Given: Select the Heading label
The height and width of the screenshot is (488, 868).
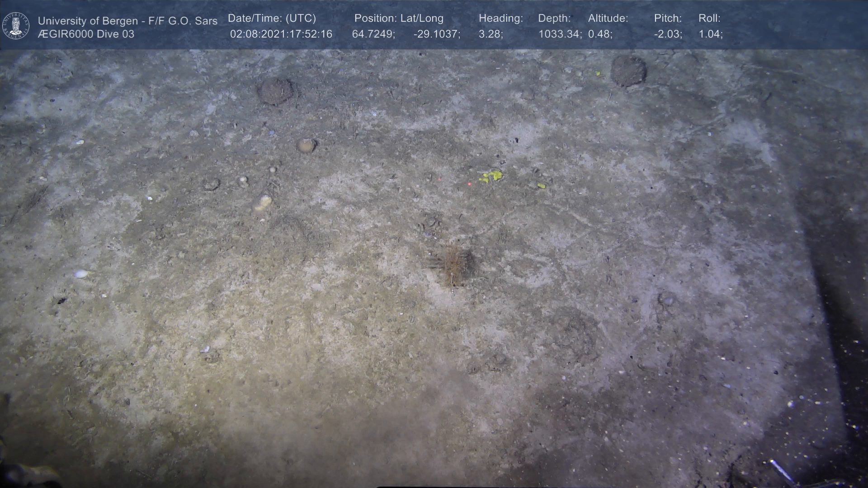Looking at the screenshot, I should click(x=500, y=19).
